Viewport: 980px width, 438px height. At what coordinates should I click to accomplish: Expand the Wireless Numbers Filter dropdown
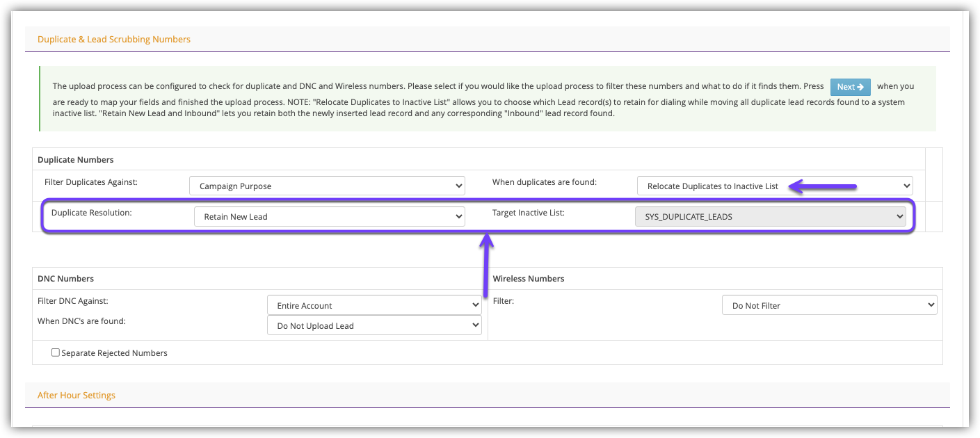tap(829, 305)
